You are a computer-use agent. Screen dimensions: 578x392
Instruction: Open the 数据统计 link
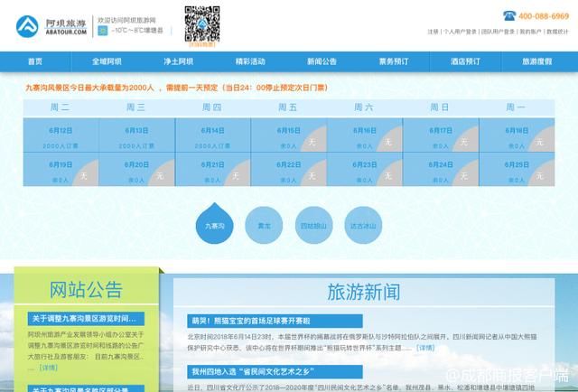[x=557, y=32]
